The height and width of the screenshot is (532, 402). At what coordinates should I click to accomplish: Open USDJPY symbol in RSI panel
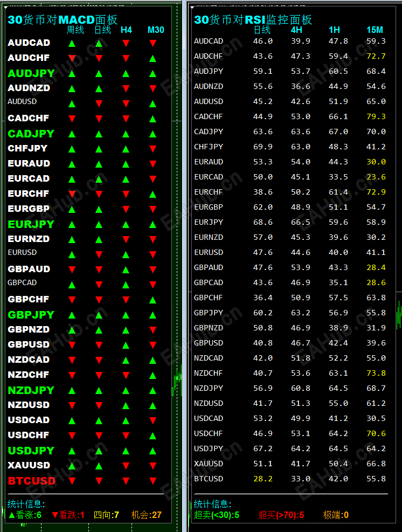coord(209,448)
